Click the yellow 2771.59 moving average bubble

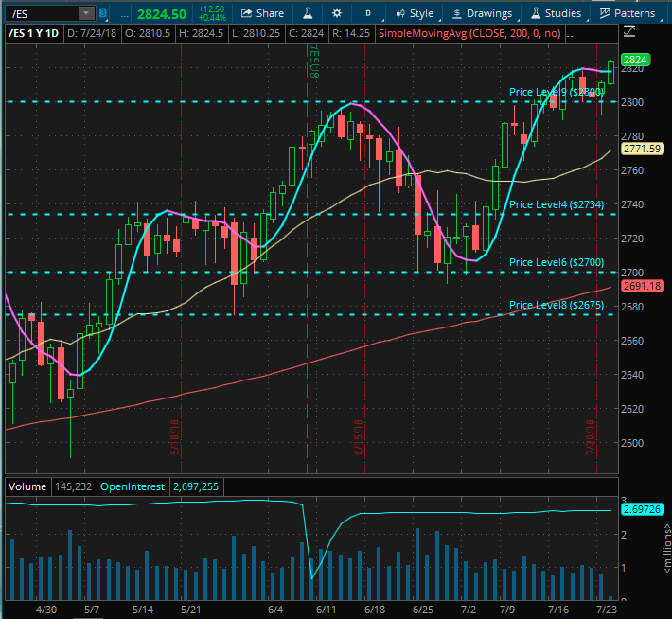(x=642, y=149)
